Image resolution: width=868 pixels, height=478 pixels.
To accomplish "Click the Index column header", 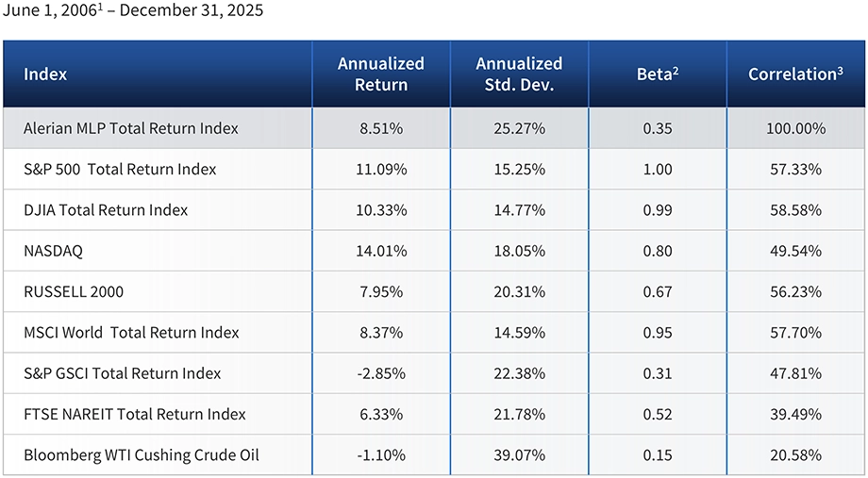I will [45, 74].
